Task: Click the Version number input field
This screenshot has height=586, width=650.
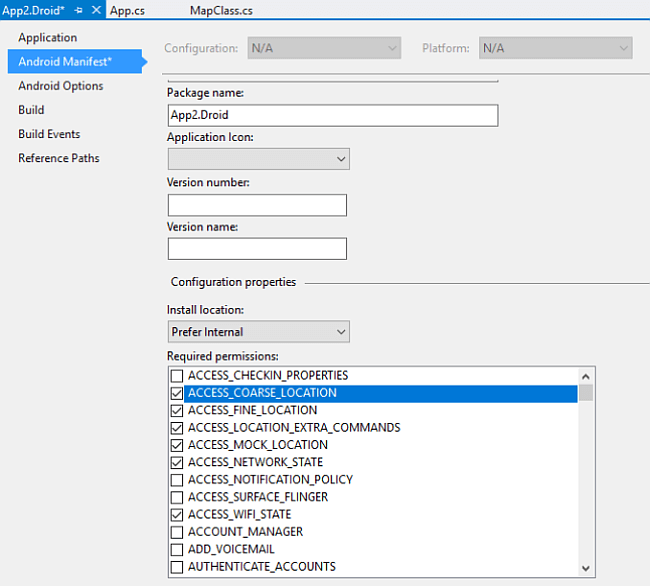Action: click(x=257, y=206)
